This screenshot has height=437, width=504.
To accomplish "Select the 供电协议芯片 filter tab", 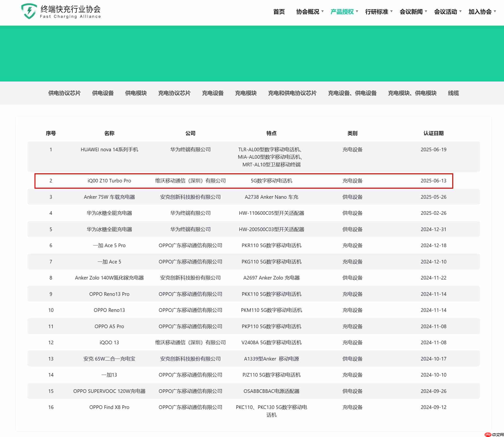I will pos(65,93).
